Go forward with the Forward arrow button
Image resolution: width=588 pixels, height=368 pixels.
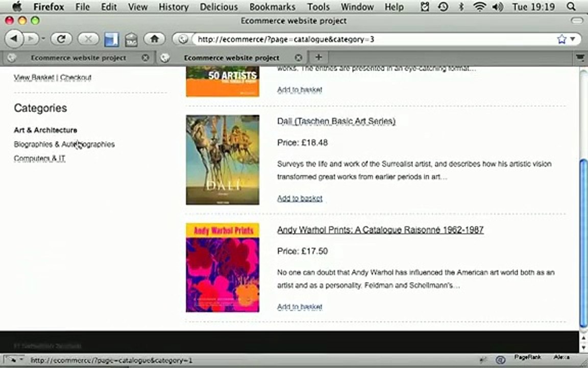click(31, 39)
